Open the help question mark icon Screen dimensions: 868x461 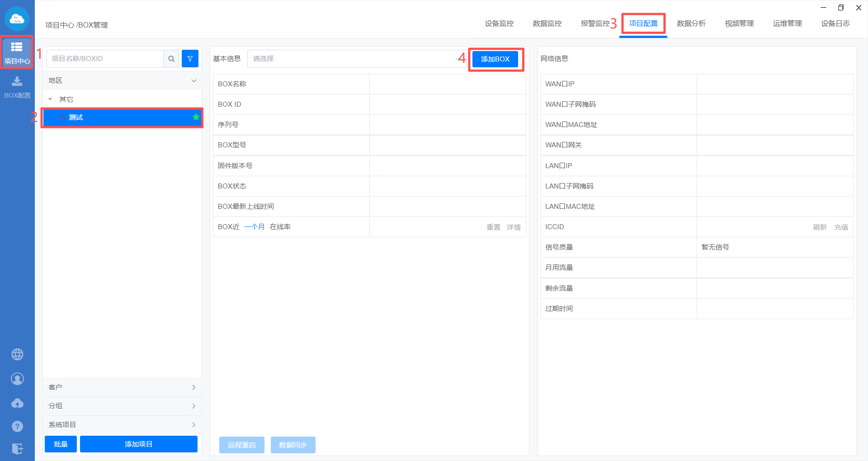tap(17, 426)
